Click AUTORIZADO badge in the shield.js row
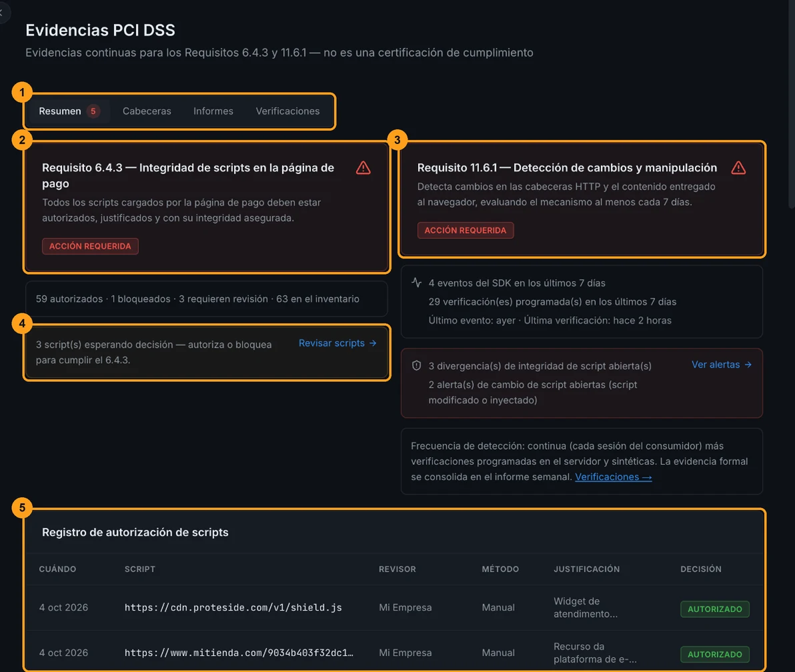 (715, 609)
